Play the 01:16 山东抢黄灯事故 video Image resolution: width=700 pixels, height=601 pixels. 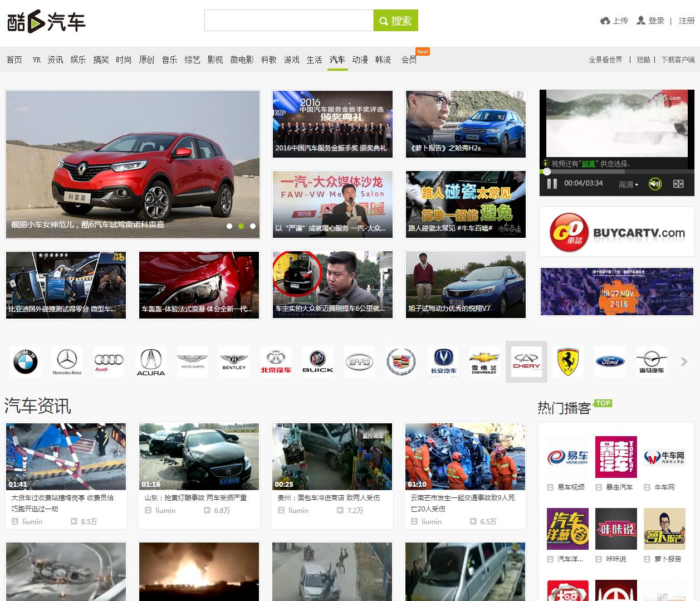199,457
